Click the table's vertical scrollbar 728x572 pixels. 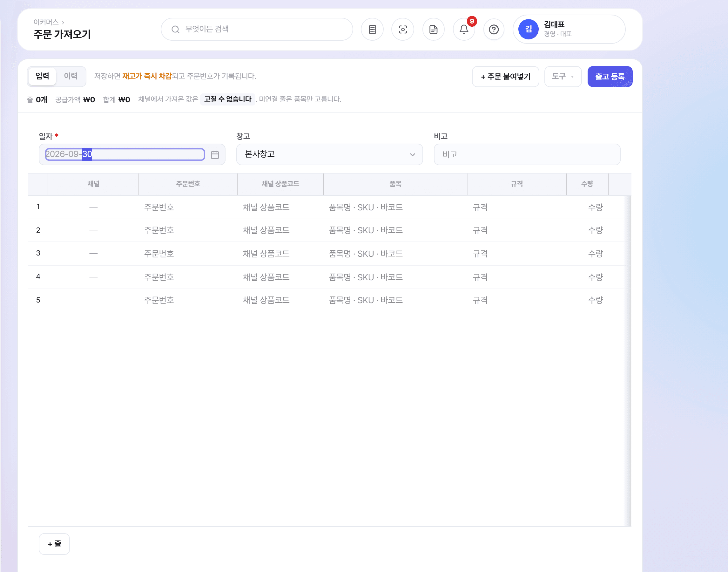pyautogui.click(x=628, y=361)
